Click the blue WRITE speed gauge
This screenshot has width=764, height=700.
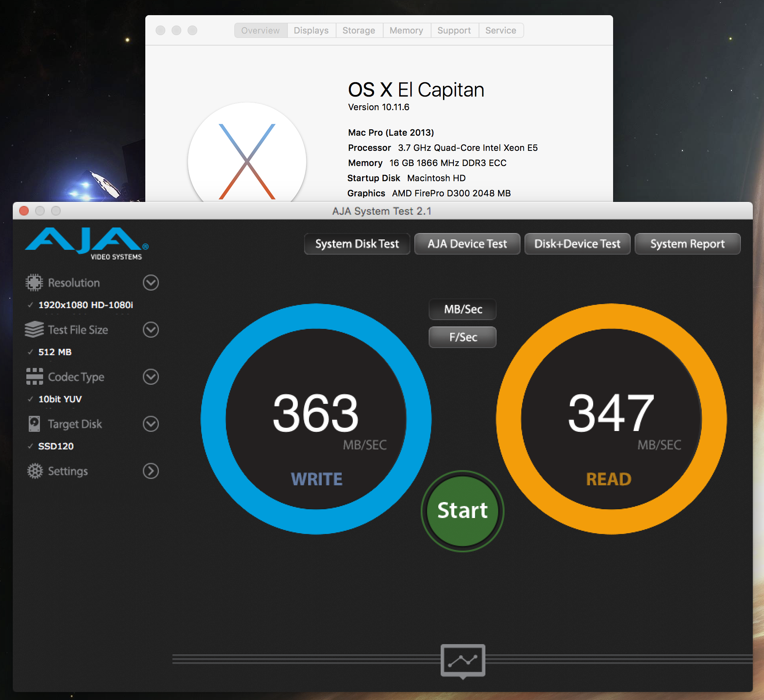[316, 419]
